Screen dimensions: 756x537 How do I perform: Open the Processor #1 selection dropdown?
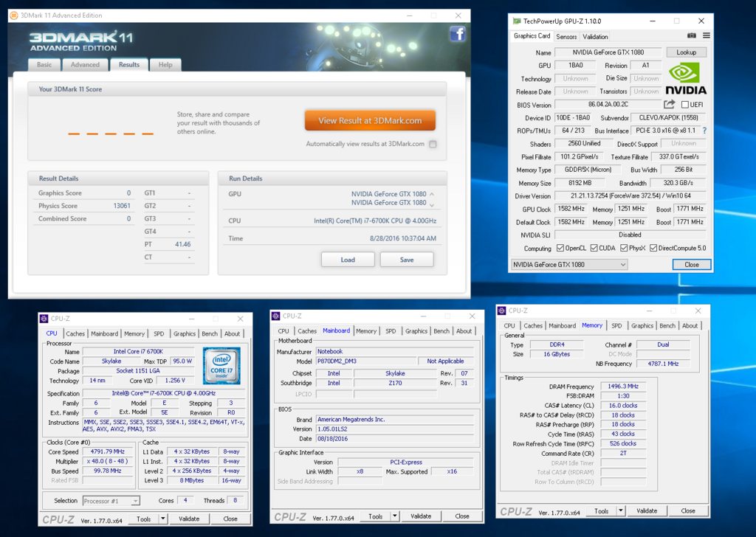coord(111,501)
